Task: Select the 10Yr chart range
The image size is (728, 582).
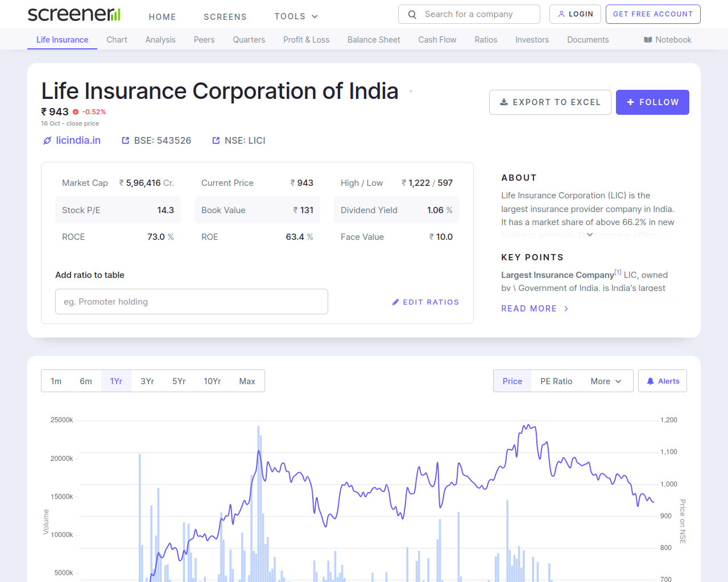Action: tap(212, 381)
